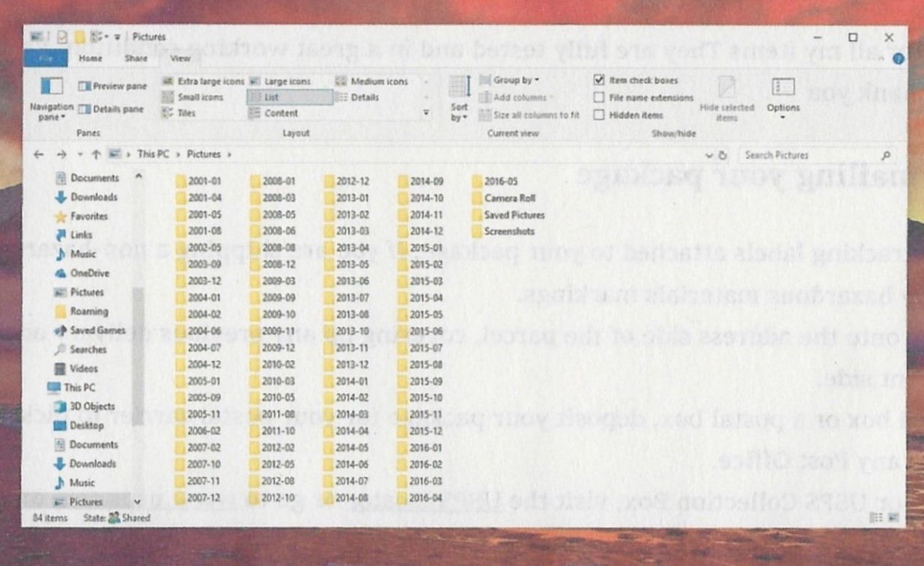The width and height of the screenshot is (924, 566).
Task: Click Size all columns to fit
Action: click(x=529, y=115)
